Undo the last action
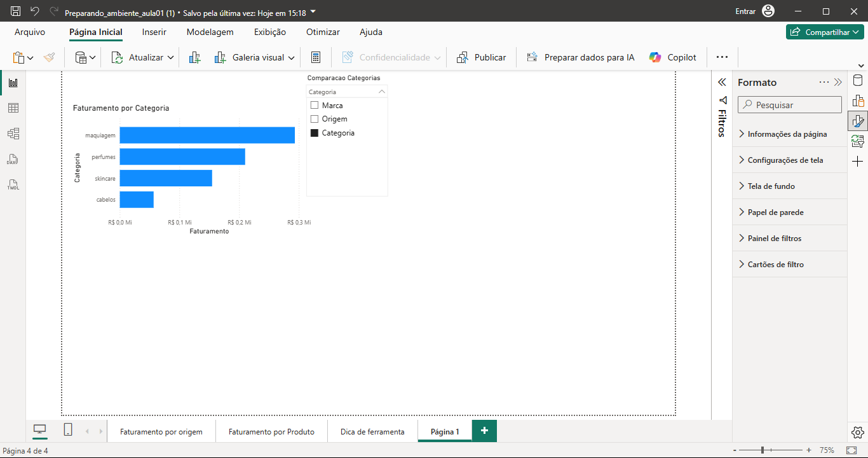The height and width of the screenshot is (458, 868). coord(35,11)
